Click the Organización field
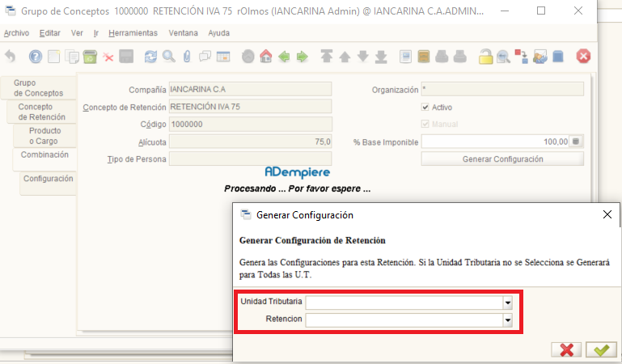Image resolution: width=622 pixels, height=364 pixels. pos(502,89)
